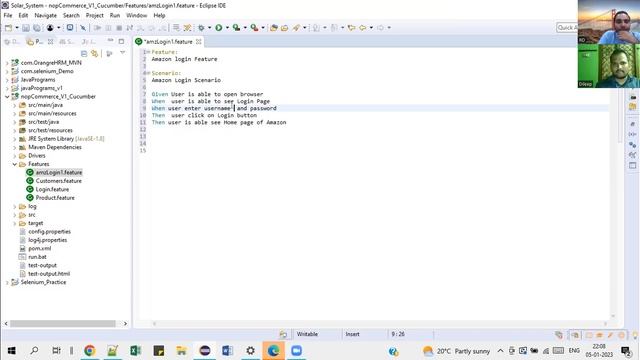This screenshot has height=360, width=640.
Task: Select test-output.html file
Action: point(49,274)
